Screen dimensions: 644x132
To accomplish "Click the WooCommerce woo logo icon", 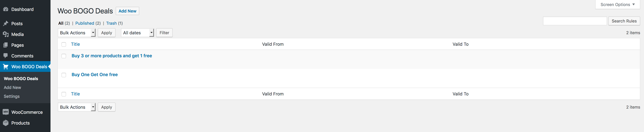I will click(6, 112).
